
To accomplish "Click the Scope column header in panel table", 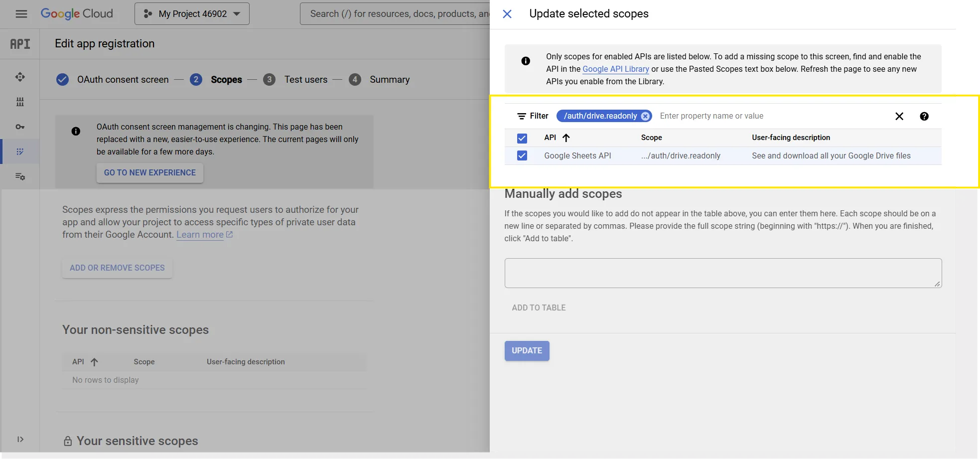I will [651, 138].
